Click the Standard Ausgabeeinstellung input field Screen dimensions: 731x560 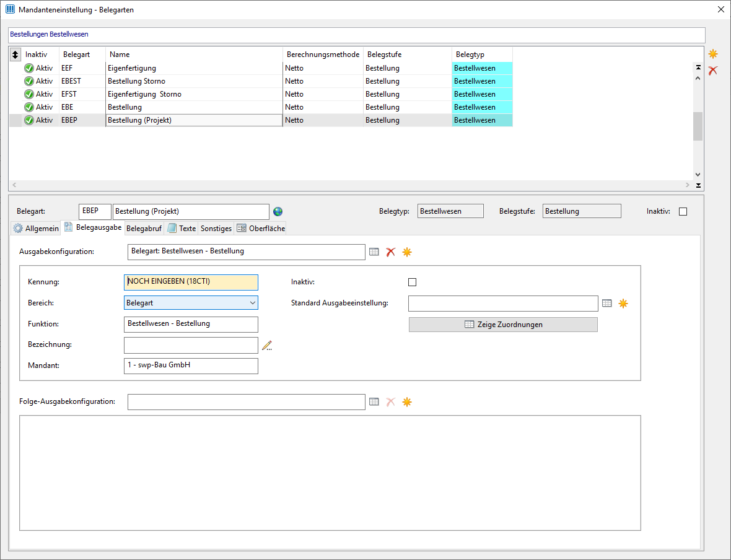[503, 303]
